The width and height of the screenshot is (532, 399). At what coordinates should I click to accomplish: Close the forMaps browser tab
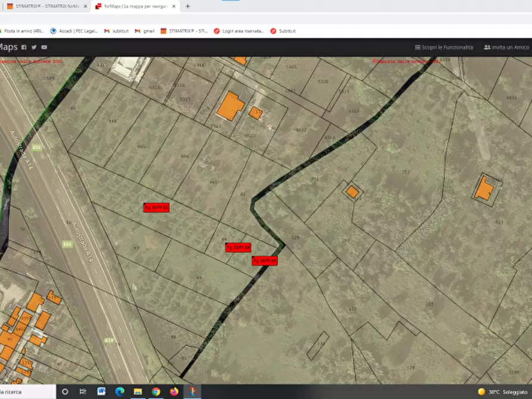click(x=174, y=7)
